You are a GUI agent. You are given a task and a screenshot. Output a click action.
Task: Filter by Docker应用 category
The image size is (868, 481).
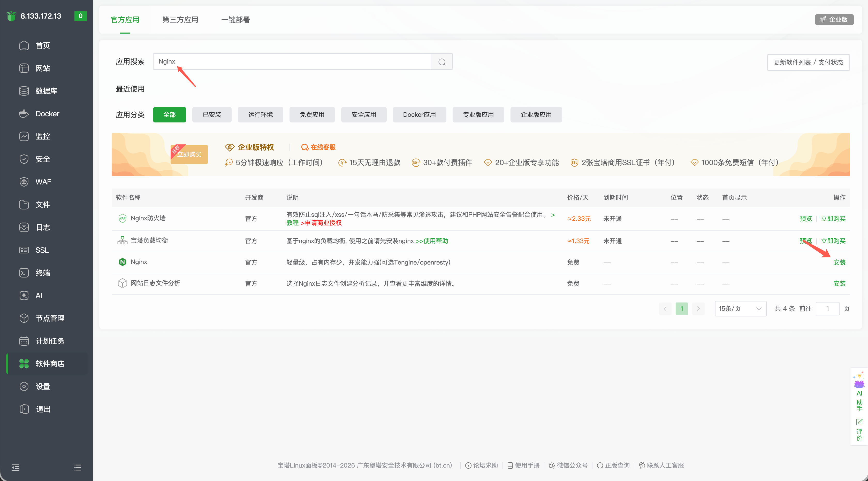click(420, 114)
